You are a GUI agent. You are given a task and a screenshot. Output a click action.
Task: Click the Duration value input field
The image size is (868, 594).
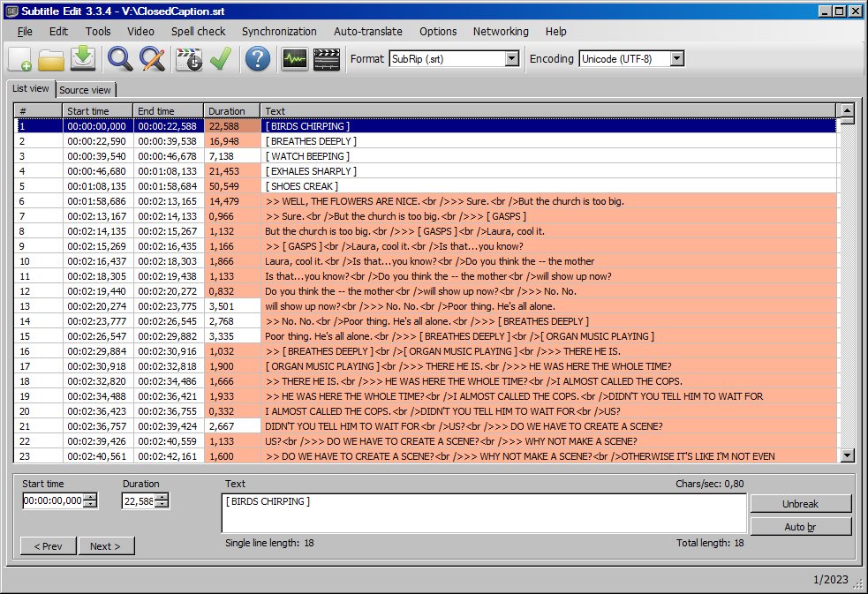[139, 500]
